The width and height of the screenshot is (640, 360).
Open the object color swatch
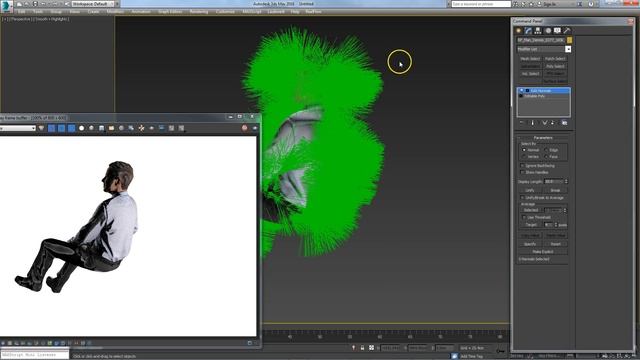(569, 40)
